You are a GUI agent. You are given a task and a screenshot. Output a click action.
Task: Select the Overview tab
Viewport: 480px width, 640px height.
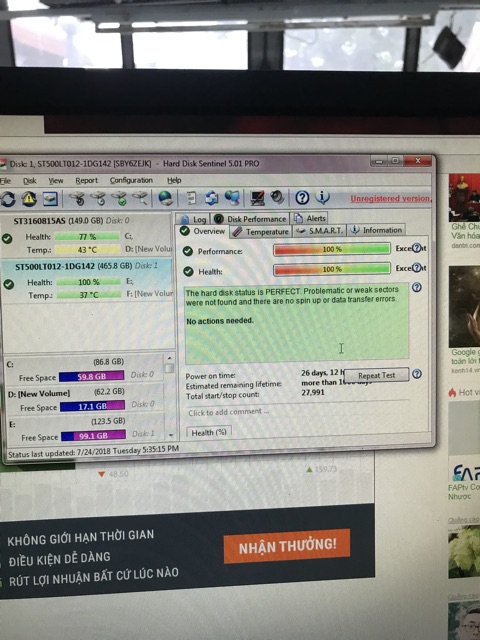coord(203,231)
